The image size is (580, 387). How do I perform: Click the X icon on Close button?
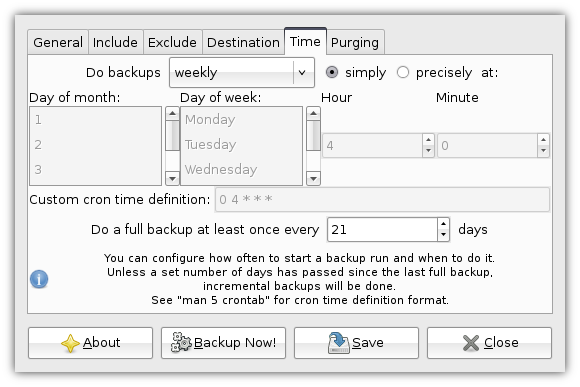(x=471, y=343)
